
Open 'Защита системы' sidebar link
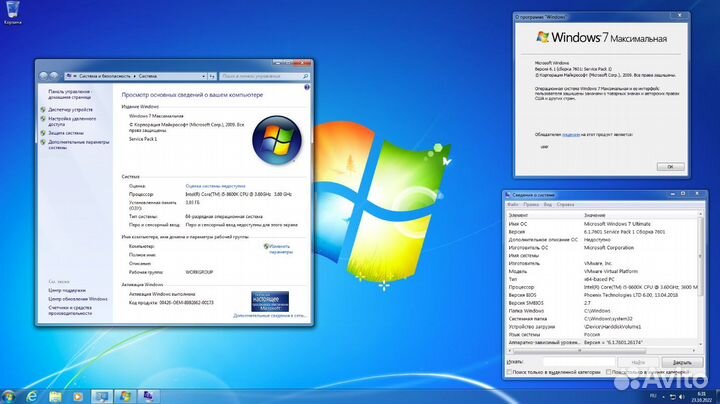click(x=66, y=133)
